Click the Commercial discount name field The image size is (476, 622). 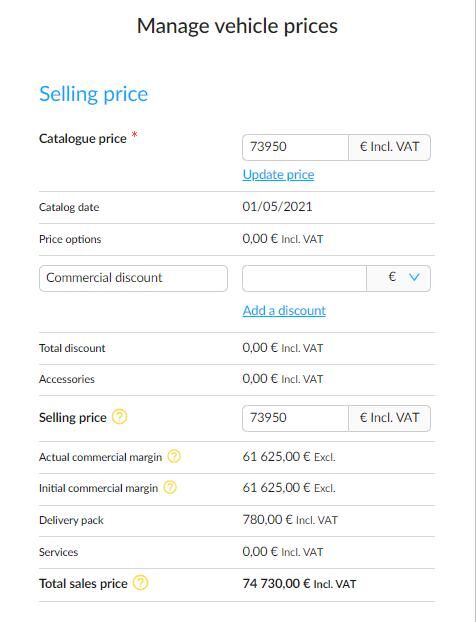pyautogui.click(x=133, y=278)
